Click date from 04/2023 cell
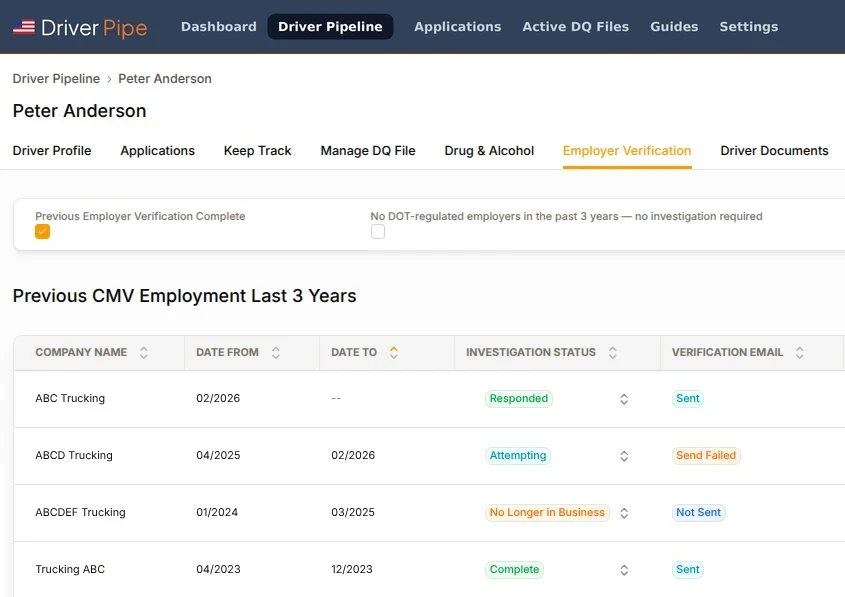Screen dimensions: 845x597 [x=218, y=570]
